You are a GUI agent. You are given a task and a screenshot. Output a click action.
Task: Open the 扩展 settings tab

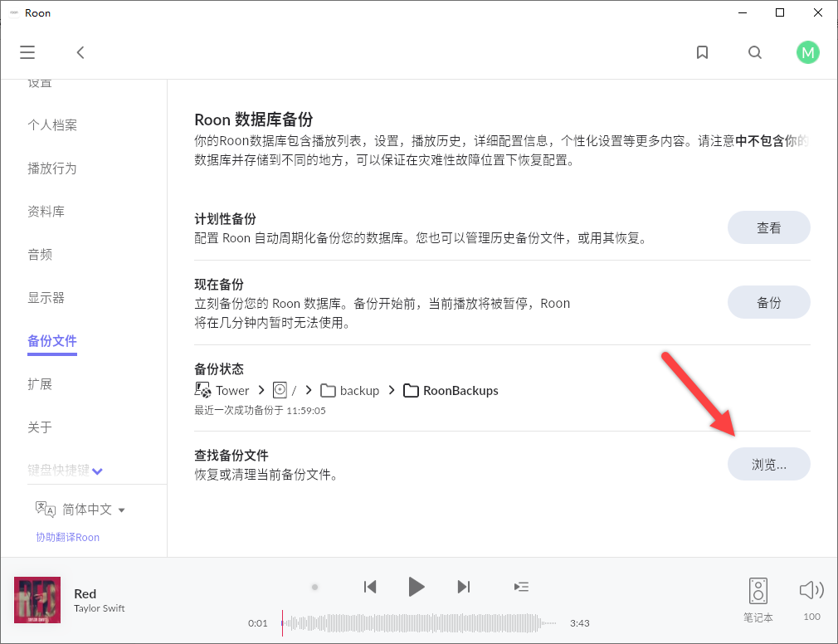point(40,384)
